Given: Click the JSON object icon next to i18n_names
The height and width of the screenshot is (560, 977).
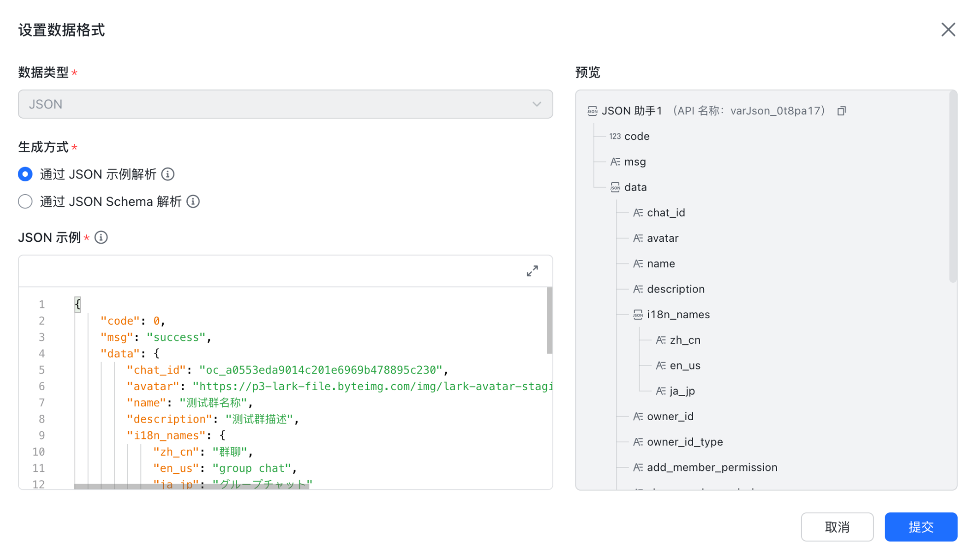Looking at the screenshot, I should click(638, 314).
